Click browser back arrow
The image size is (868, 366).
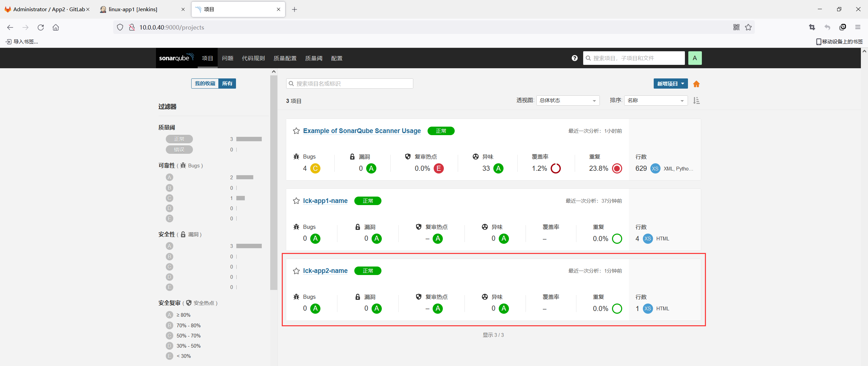tap(10, 28)
